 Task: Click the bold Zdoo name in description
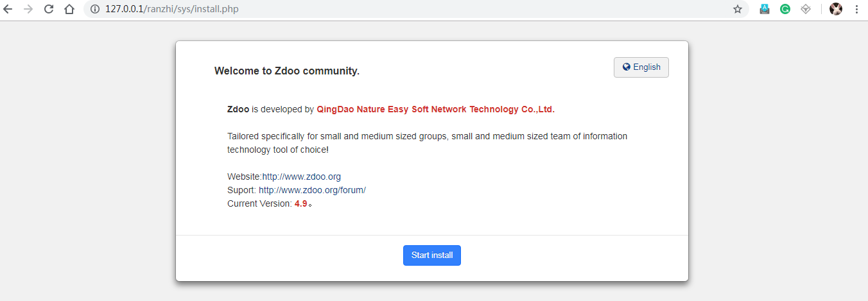(x=238, y=110)
